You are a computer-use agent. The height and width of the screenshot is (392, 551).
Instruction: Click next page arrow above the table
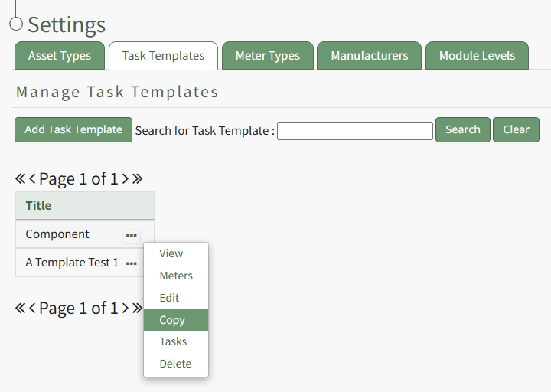point(125,179)
